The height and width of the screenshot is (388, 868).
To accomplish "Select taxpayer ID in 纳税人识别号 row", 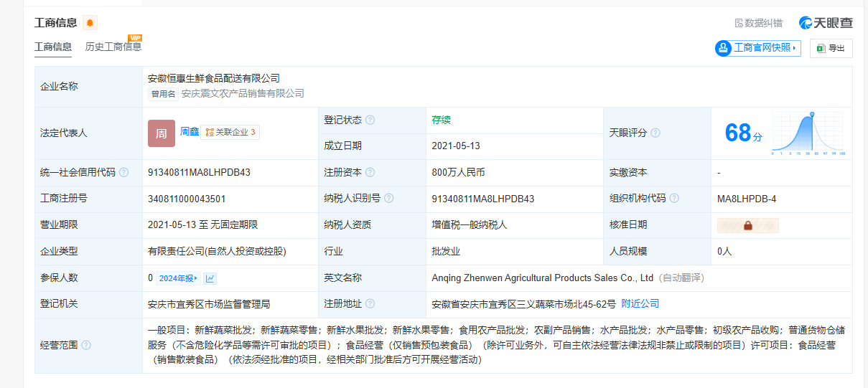I will coord(482,199).
